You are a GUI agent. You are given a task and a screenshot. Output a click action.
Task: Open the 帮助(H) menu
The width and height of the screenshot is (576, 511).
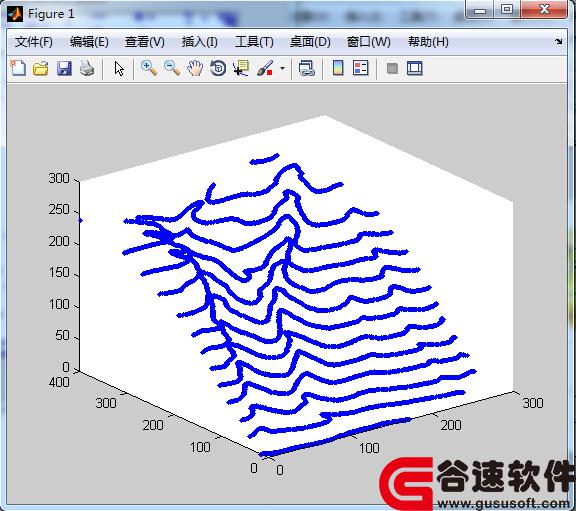428,42
